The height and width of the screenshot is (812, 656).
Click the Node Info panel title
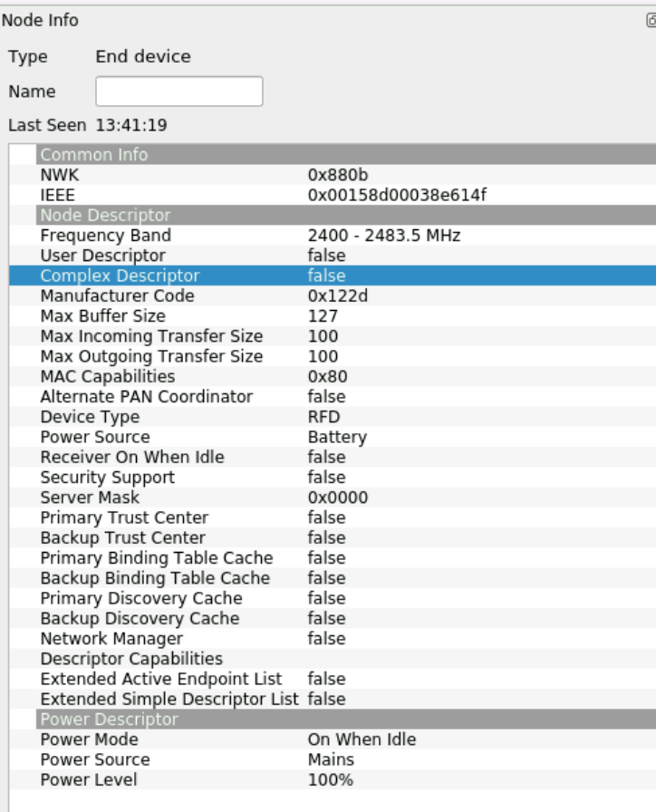pyautogui.click(x=40, y=21)
